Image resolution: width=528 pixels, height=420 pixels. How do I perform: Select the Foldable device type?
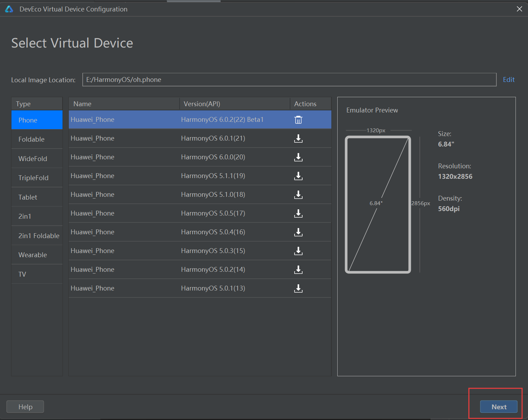[37, 139]
